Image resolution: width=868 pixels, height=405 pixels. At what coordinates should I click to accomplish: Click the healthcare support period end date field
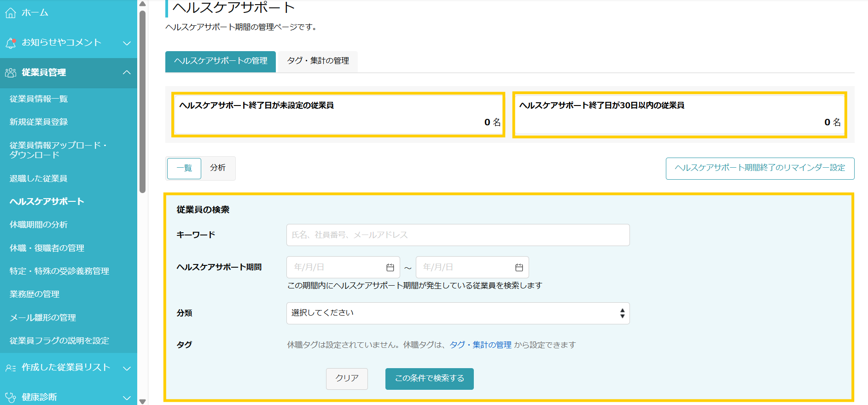472,267
